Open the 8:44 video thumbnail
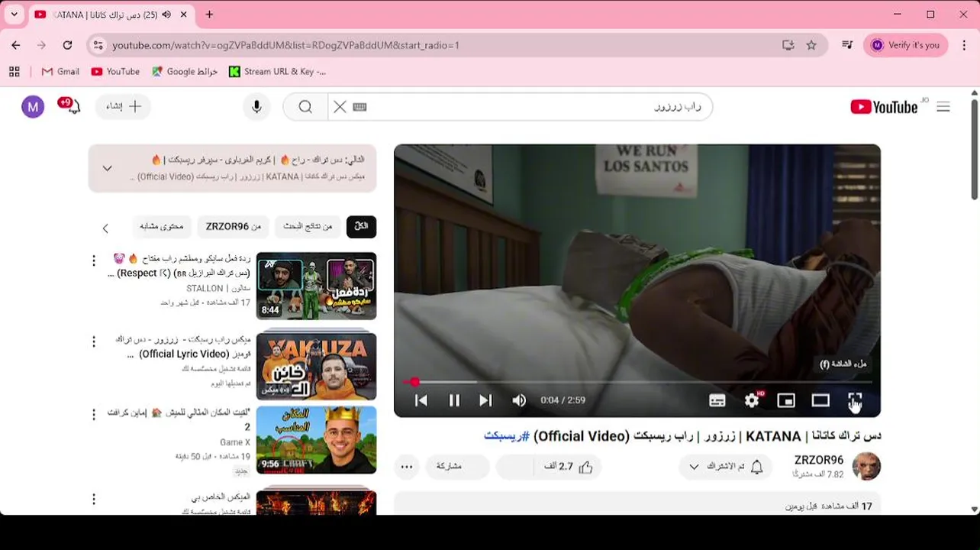The width and height of the screenshot is (980, 550). (x=316, y=286)
